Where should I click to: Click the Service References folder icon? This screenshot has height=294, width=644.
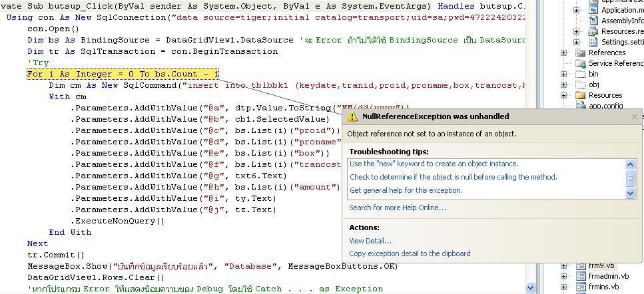[580, 63]
